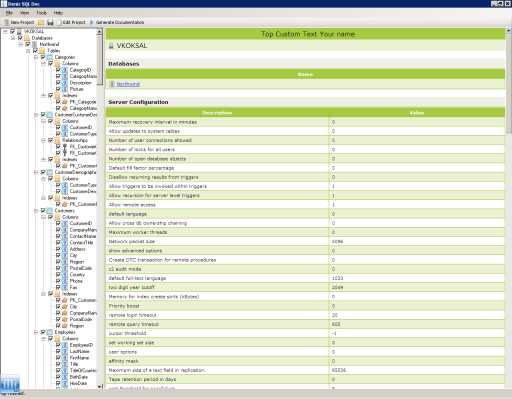Click the documentation pane vertical scrollbar thumb
Image resolution: width=512 pixels, height=399 pixels.
[509, 83]
